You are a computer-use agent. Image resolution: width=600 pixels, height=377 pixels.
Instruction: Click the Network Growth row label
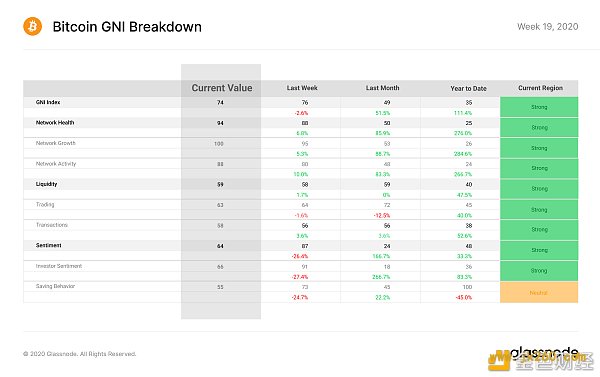tap(55, 143)
